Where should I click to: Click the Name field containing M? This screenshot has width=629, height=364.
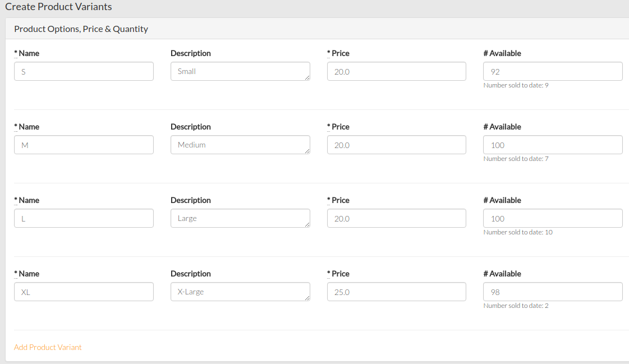(x=84, y=145)
